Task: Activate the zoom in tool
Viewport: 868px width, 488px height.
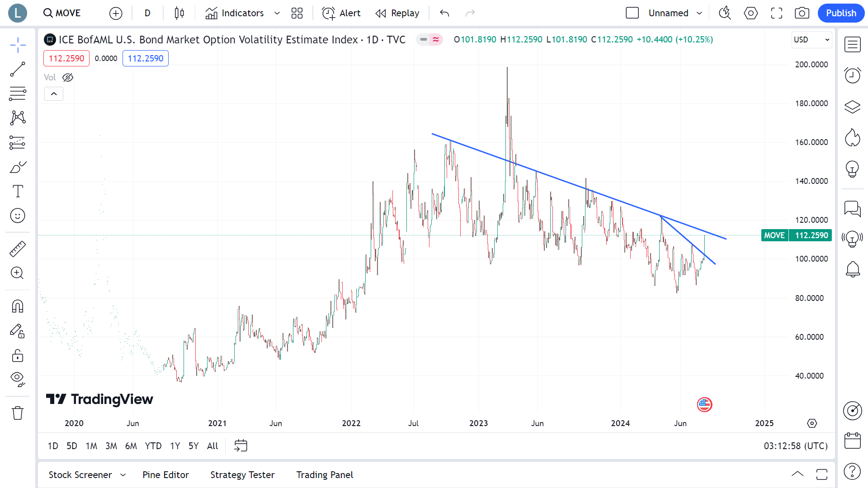Action: tap(18, 273)
